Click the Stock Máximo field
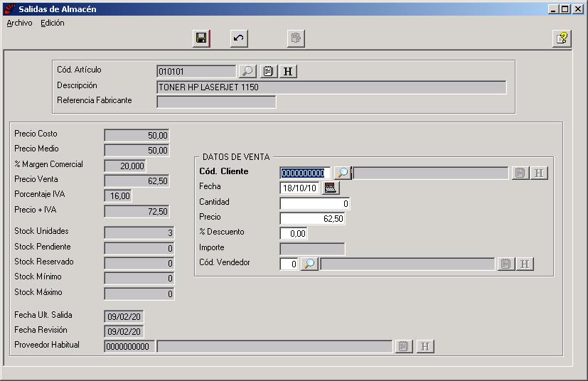Image resolution: width=588 pixels, height=381 pixels. pos(139,294)
